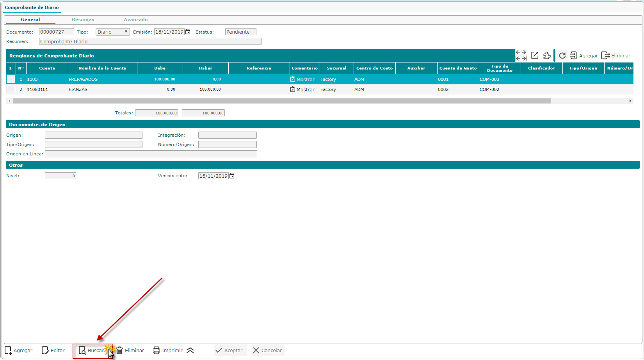Click Agregar in the grid toolbar
644x360 pixels.
tap(584, 55)
